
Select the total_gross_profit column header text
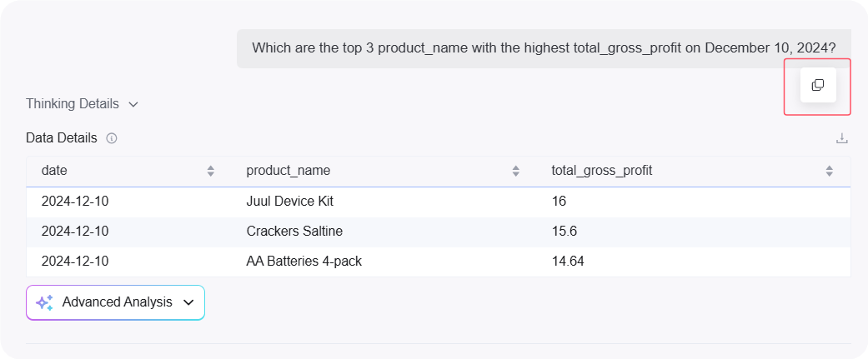click(x=601, y=171)
